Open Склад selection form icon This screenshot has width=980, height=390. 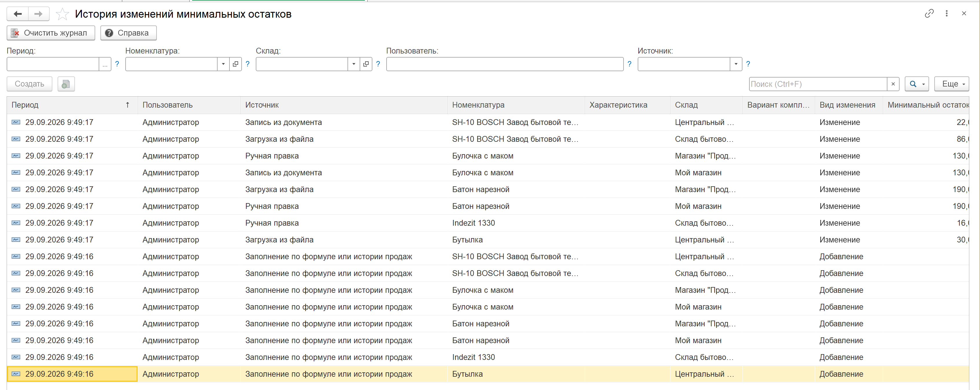(366, 64)
